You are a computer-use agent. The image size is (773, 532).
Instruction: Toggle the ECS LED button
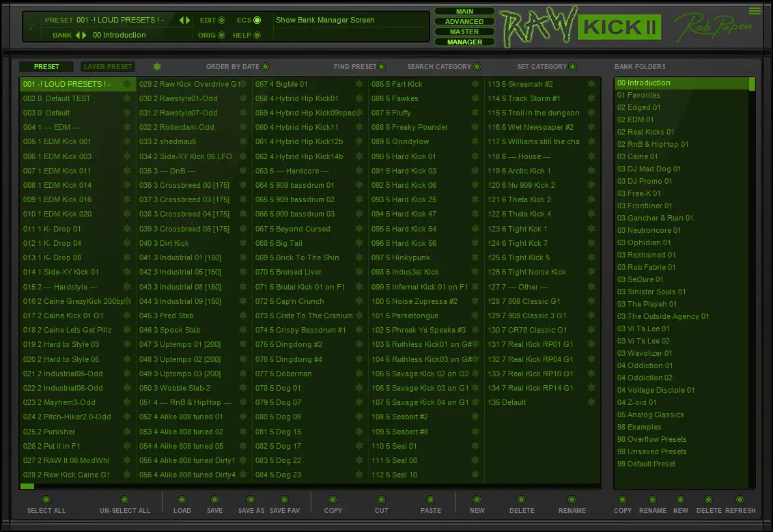coord(257,20)
